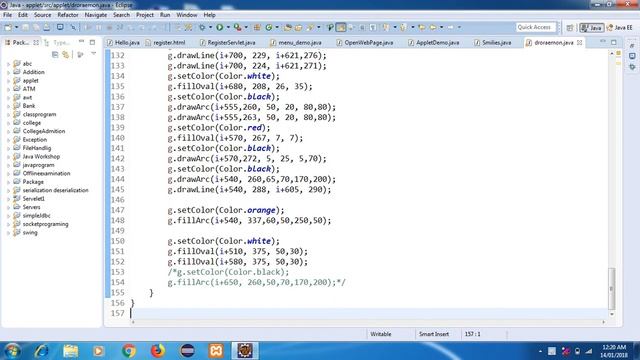Screen dimensions: 640x360
Task: Open the File menu
Action: [x=7, y=15]
